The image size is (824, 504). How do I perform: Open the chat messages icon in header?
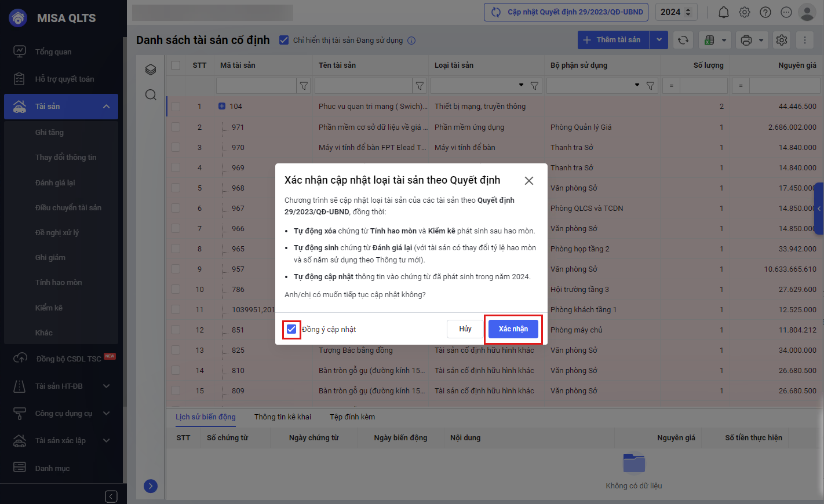coord(786,12)
